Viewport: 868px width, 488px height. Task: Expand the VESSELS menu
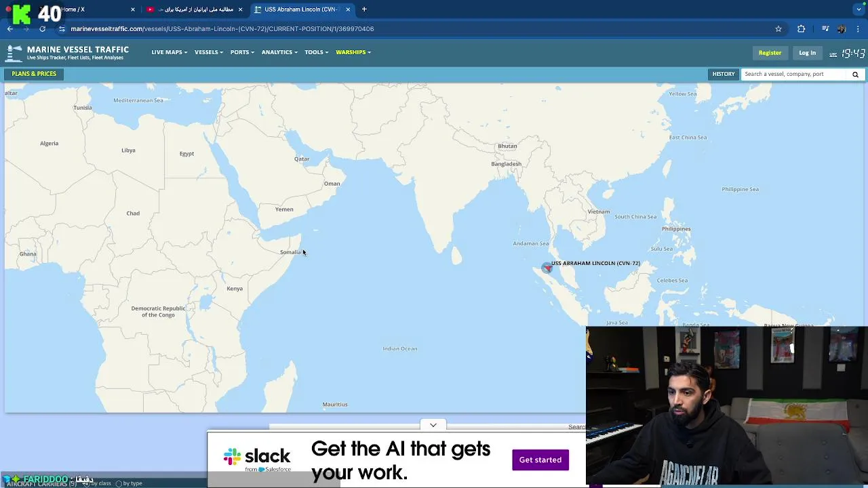click(209, 52)
